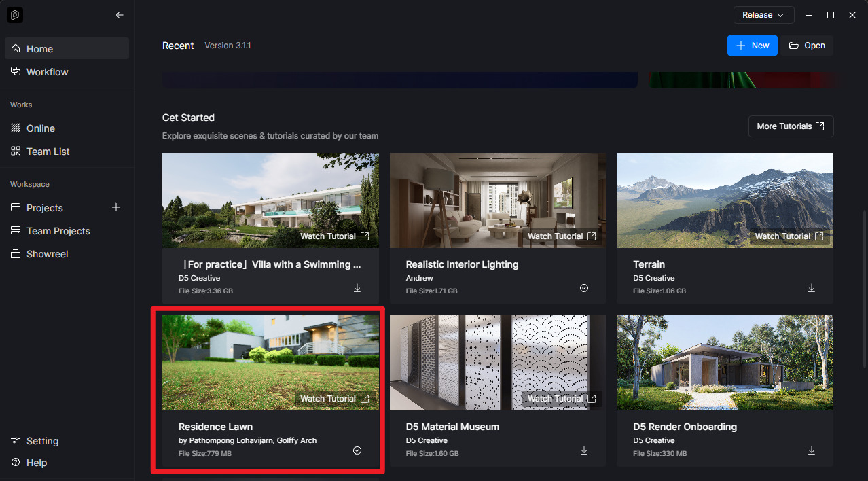The height and width of the screenshot is (481, 868).
Task: Open More Tutorials link
Action: pos(791,126)
